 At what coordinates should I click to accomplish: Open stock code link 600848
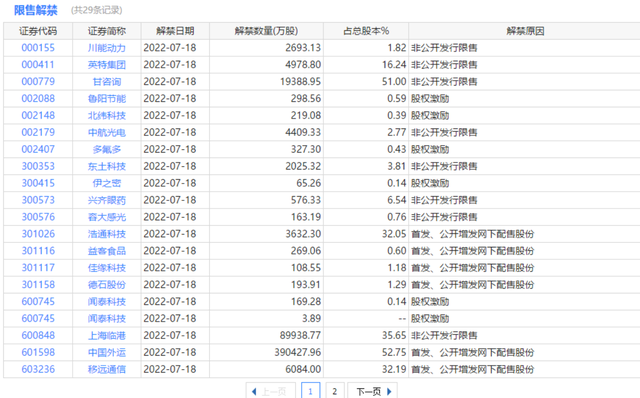38,336
